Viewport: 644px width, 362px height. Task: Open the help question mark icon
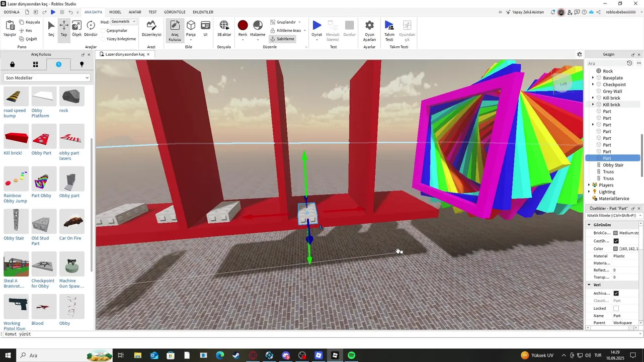(584, 12)
